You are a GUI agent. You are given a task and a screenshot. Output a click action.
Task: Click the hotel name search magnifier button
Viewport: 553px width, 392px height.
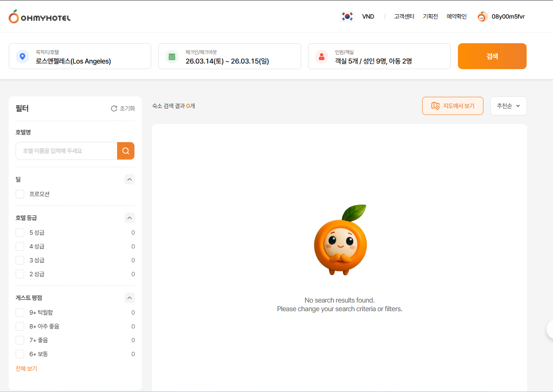[126, 151]
